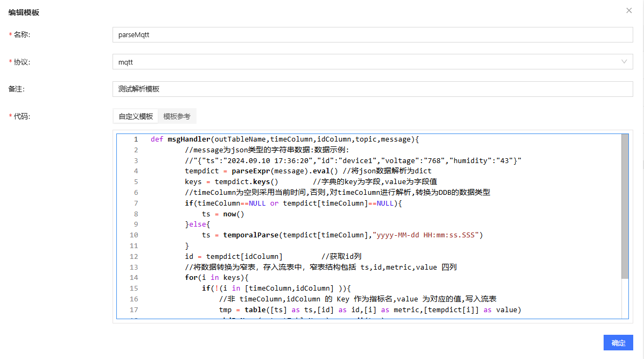Switch to the 自定义模板 tab
This screenshot has height=359, width=644.
pos(136,116)
